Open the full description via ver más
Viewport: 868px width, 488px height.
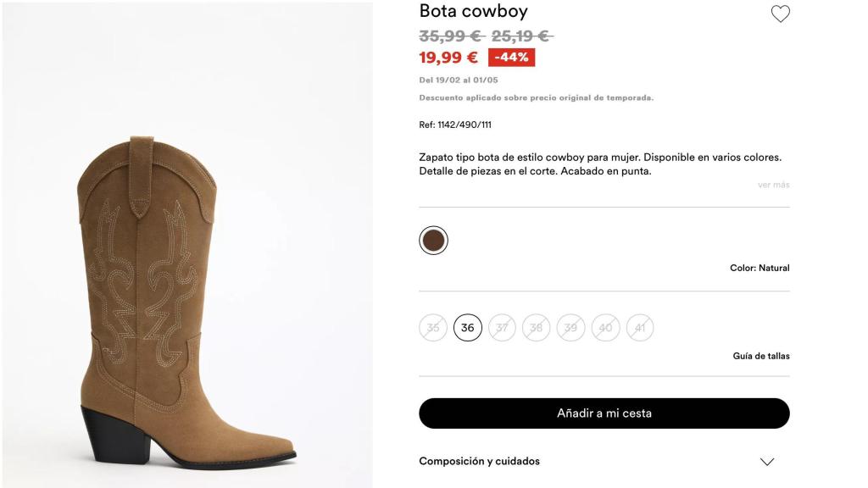click(772, 184)
